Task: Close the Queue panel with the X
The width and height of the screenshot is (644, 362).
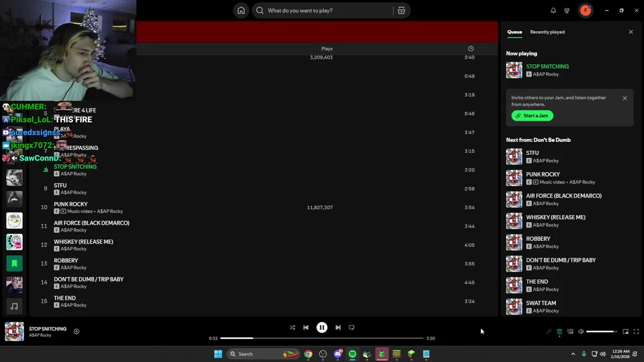Action: pyautogui.click(x=631, y=32)
